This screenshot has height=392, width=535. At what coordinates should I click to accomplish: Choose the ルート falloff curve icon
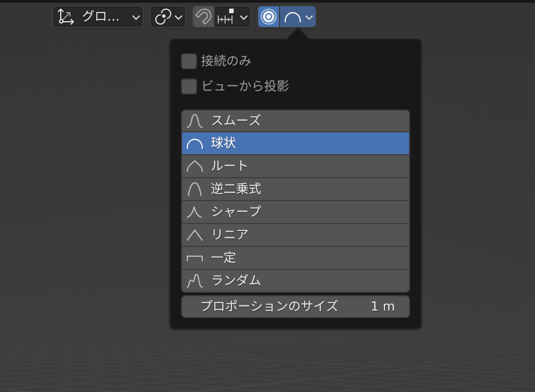(x=195, y=166)
